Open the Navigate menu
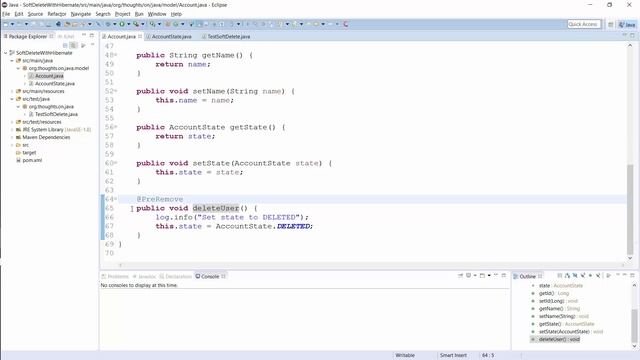The height and width of the screenshot is (360, 640). coord(81,14)
